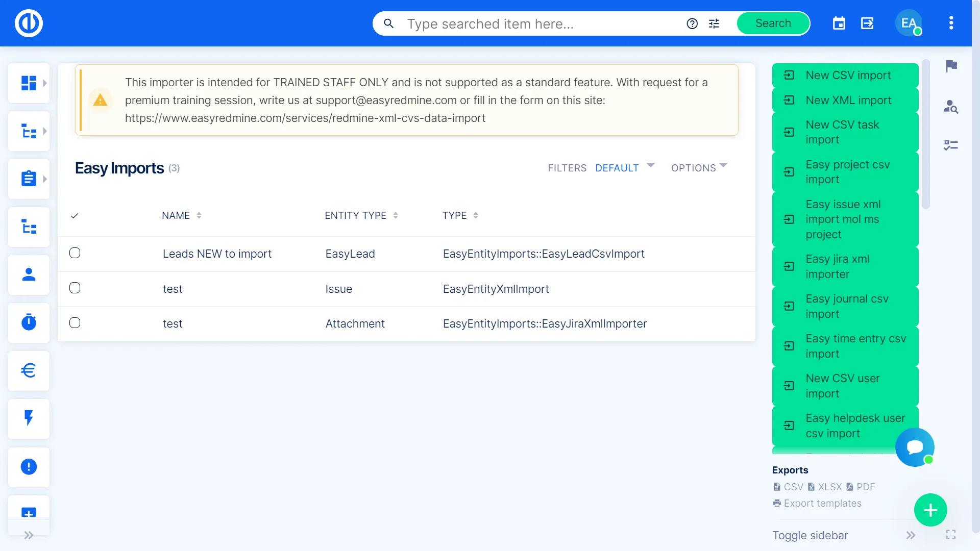The height and width of the screenshot is (551, 980).
Task: Focus the search input field
Action: click(x=541, y=24)
